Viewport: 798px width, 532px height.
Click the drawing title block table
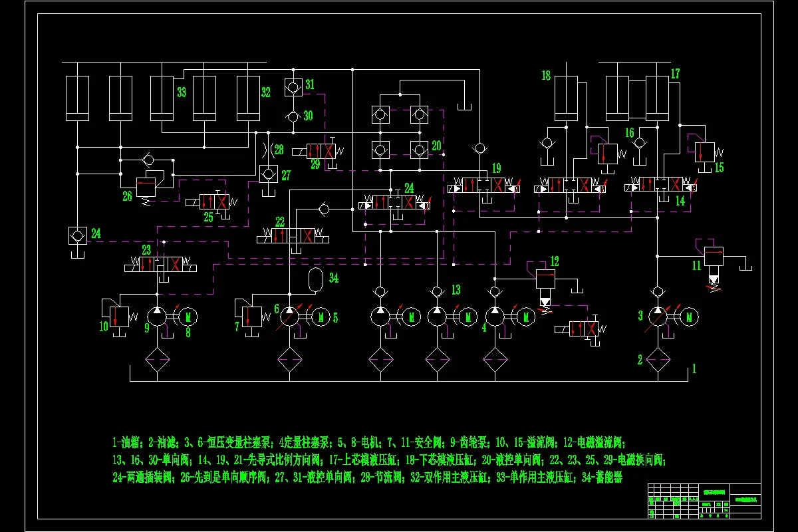[x=704, y=501]
